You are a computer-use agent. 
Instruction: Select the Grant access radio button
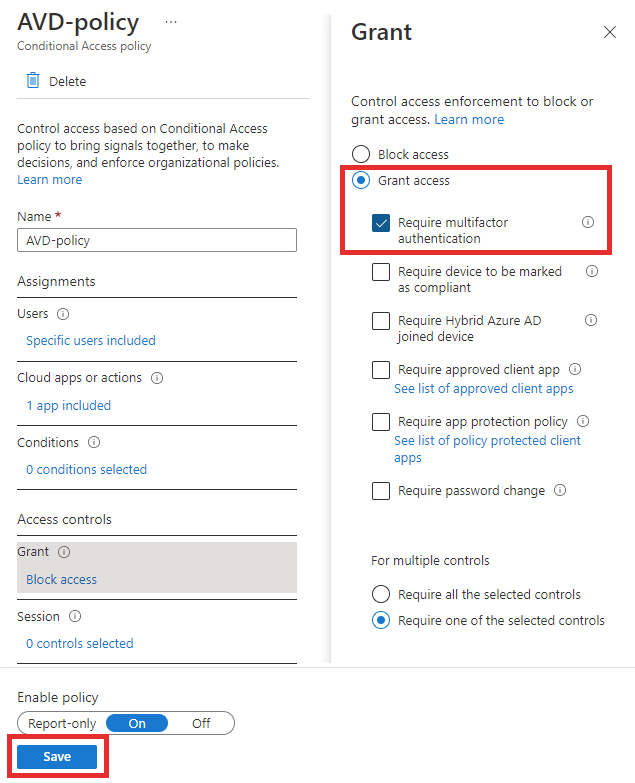[x=361, y=180]
